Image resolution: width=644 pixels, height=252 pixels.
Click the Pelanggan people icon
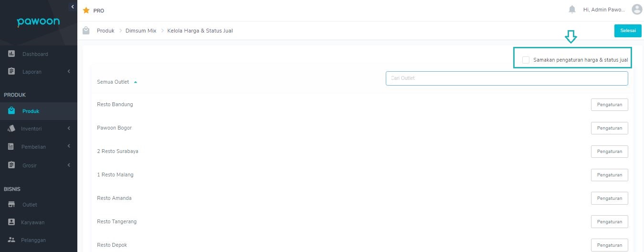(x=12, y=240)
